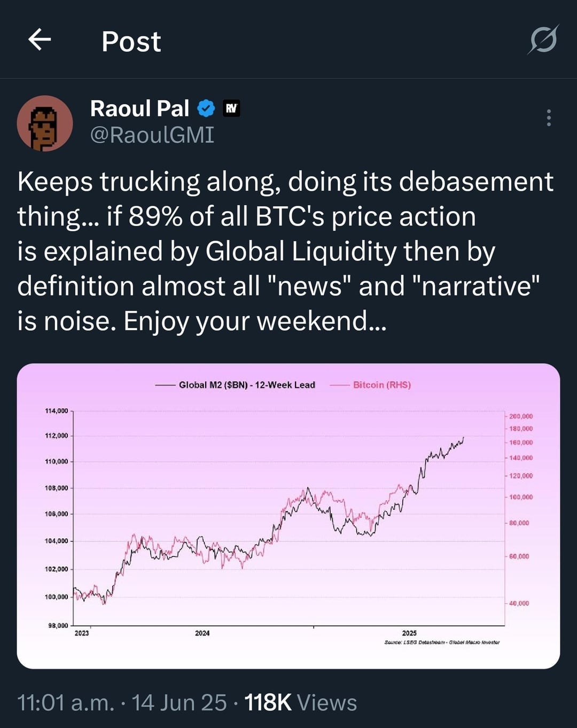
Task: Tap the Post header title
Action: pyautogui.click(x=131, y=42)
